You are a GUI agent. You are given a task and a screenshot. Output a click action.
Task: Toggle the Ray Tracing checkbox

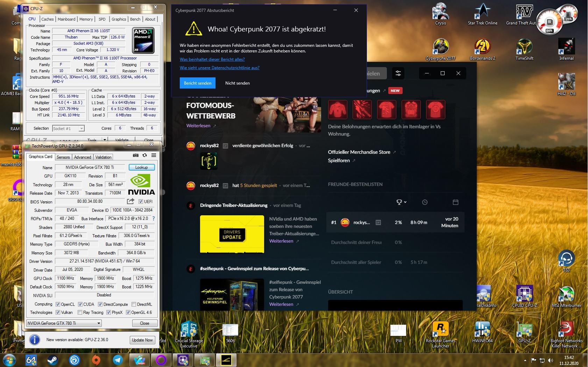coord(80,312)
